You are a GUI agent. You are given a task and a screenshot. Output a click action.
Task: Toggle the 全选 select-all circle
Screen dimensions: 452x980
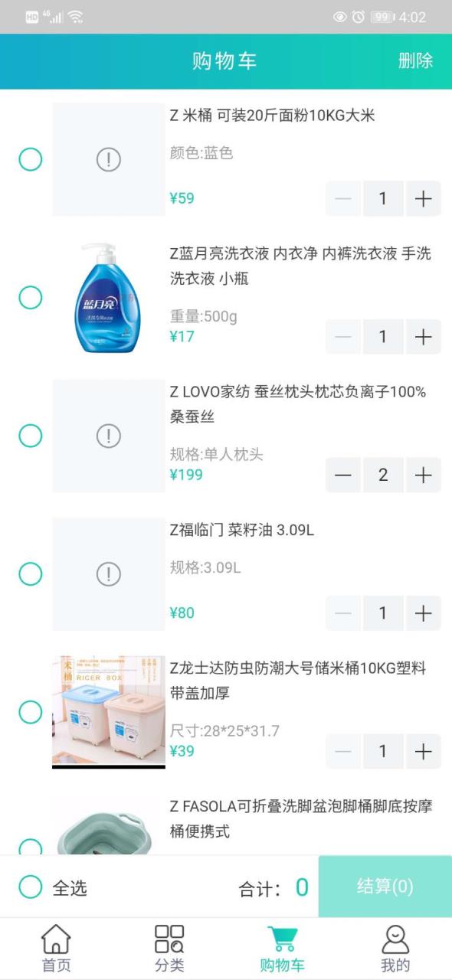coord(29,887)
